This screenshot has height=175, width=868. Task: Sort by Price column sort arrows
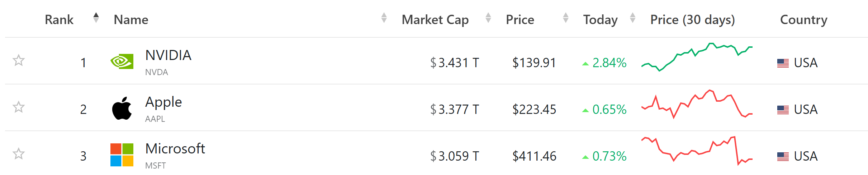[x=566, y=18]
